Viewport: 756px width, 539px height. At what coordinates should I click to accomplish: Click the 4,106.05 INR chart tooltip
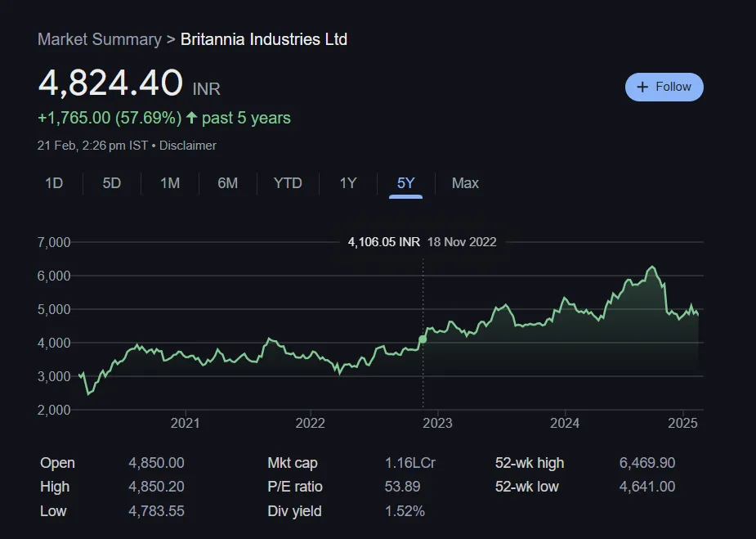point(384,242)
